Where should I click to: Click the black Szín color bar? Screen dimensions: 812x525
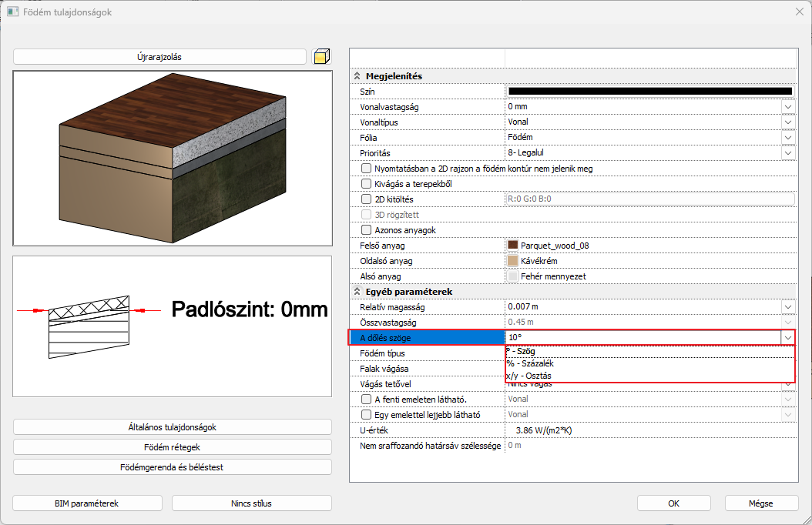[x=650, y=91]
